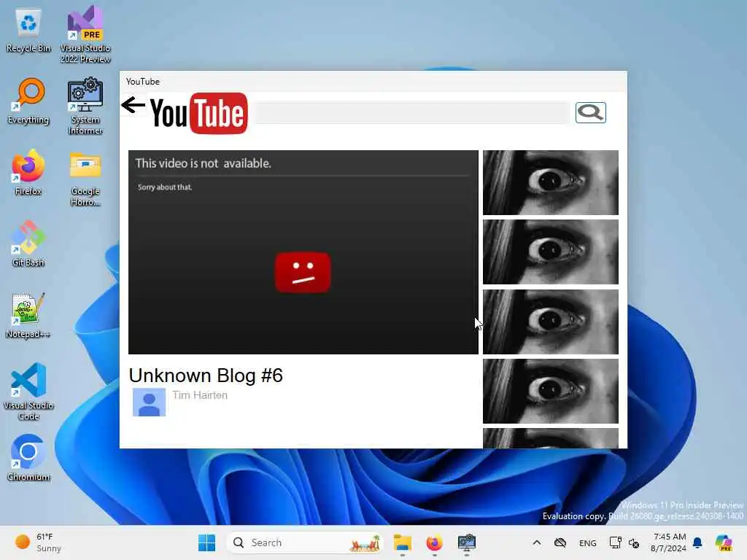The height and width of the screenshot is (560, 747).
Task: Open the Windows Start menu
Action: [206, 542]
